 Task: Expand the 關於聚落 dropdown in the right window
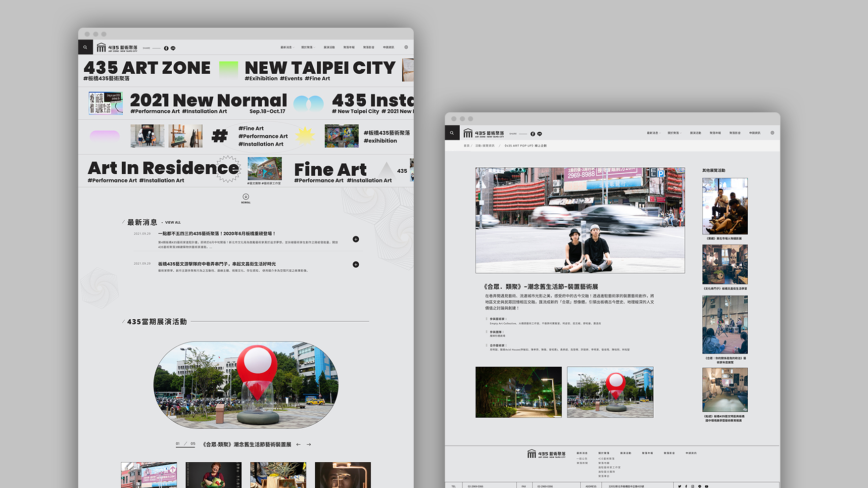coord(674,133)
